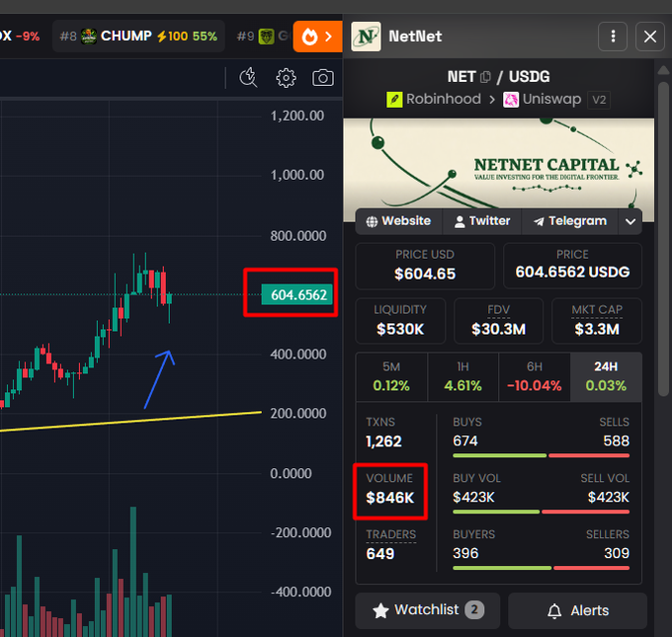Click the TXNS 1,262 value
This screenshot has width=672, height=637.
click(383, 441)
